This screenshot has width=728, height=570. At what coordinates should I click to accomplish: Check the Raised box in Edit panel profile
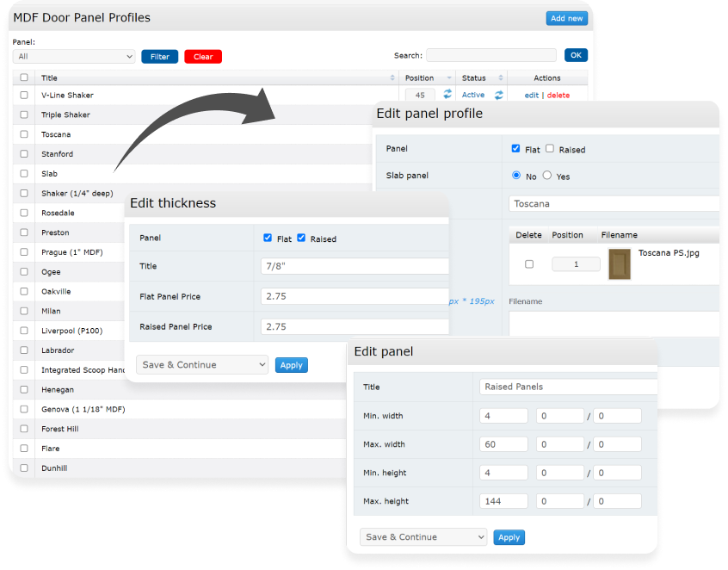pos(550,149)
